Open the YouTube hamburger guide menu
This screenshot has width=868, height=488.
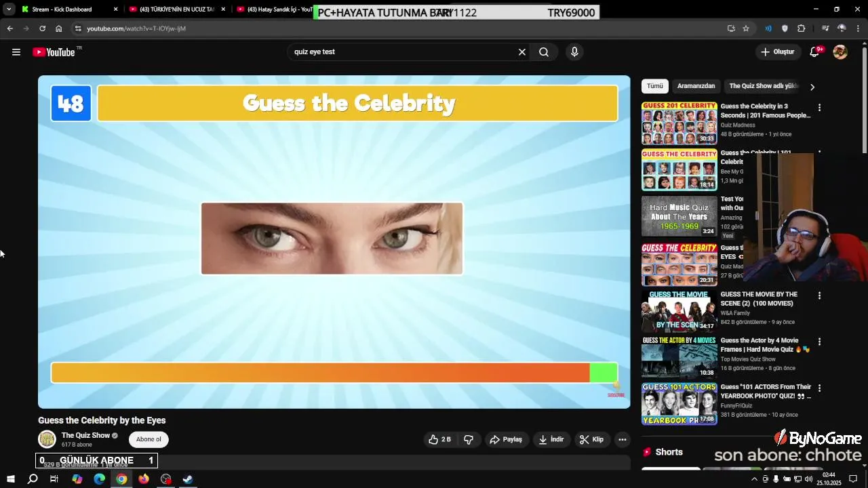tap(16, 52)
